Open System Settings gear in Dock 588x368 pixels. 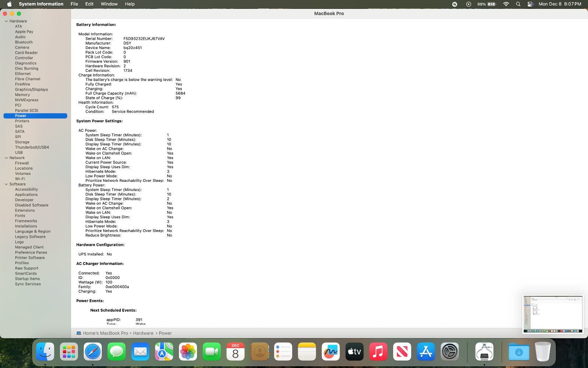coord(450,352)
